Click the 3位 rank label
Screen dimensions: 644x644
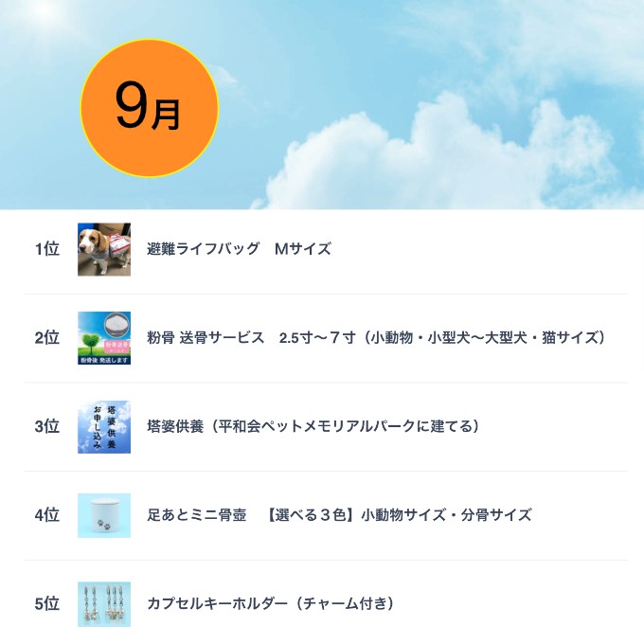pos(47,426)
